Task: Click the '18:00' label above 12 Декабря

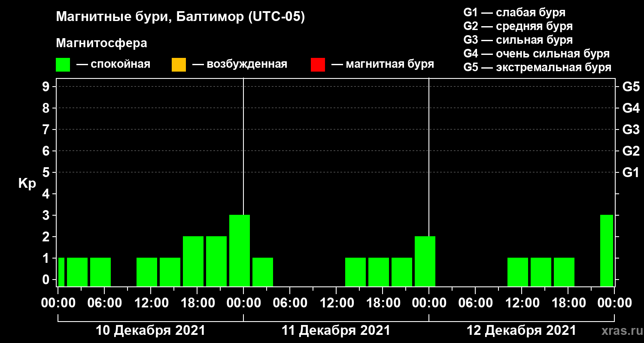Action: [x=568, y=303]
